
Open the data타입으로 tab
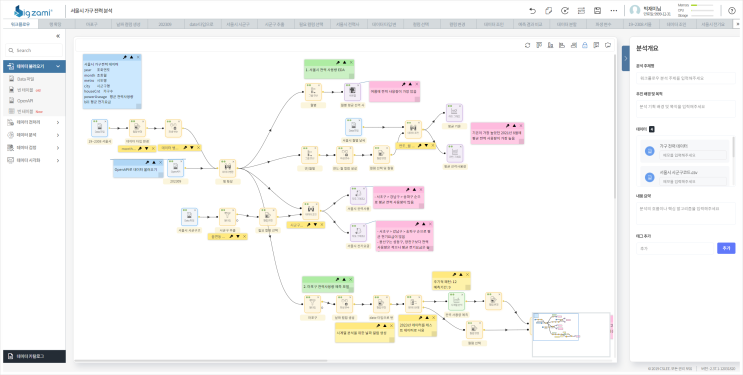(202, 24)
